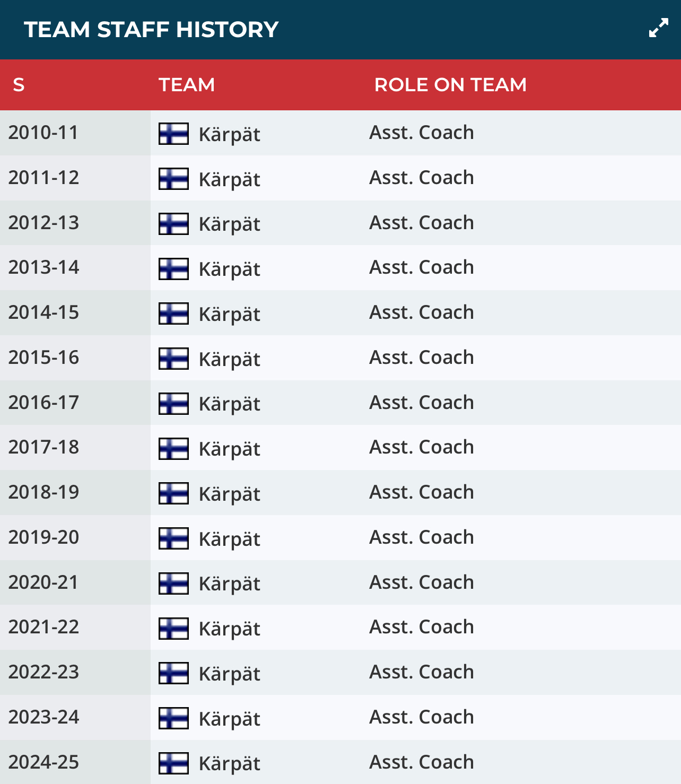Open Kärpät team link for 2020-21

click(x=229, y=583)
